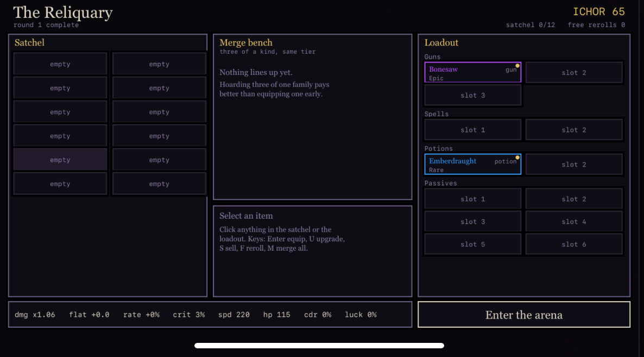The width and height of the screenshot is (644, 357).
Task: Click the Enter the arena button
Action: click(x=523, y=315)
